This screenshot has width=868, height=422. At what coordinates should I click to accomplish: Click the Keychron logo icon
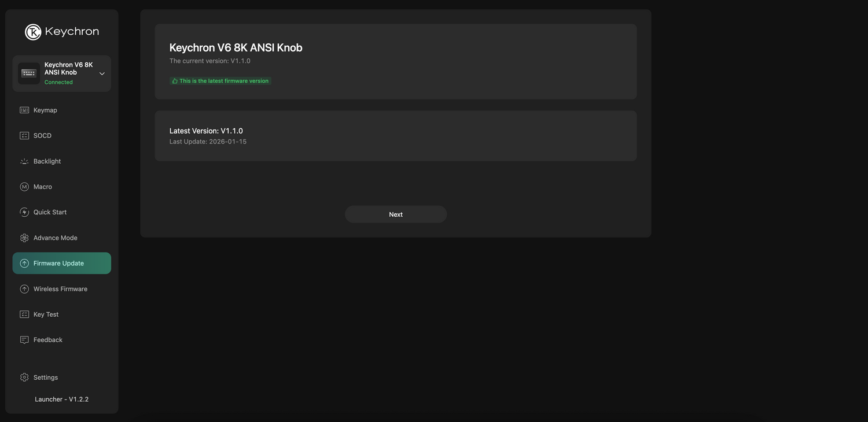(33, 32)
